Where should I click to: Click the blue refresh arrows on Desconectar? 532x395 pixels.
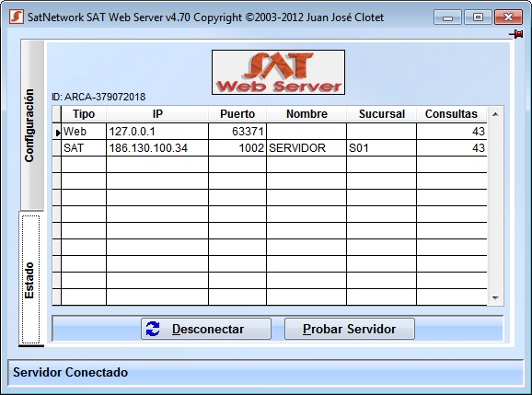click(x=153, y=329)
